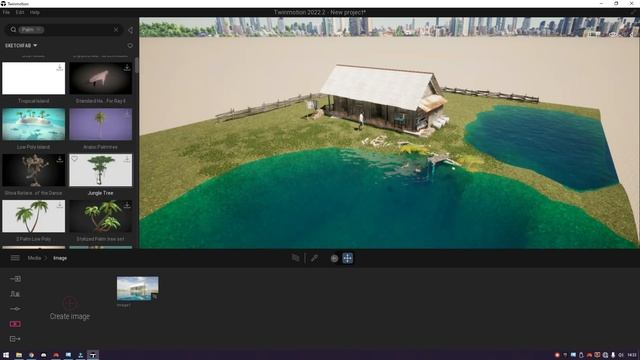Image resolution: width=640 pixels, height=360 pixels.
Task: Collapse the library panel with the arrow
Action: pyautogui.click(x=130, y=30)
